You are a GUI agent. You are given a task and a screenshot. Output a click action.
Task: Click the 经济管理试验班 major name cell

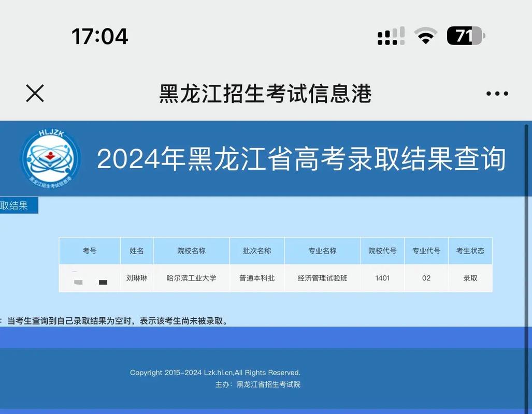[x=322, y=278]
